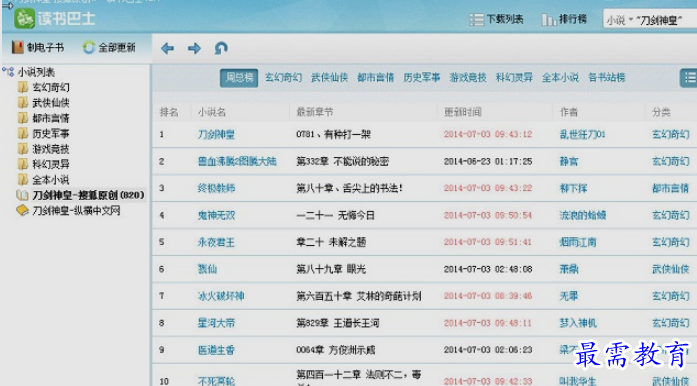The width and height of the screenshot is (697, 386).
Task: Open 刀剑神皇-纵横中文网 in sidebar
Action: tap(68, 210)
